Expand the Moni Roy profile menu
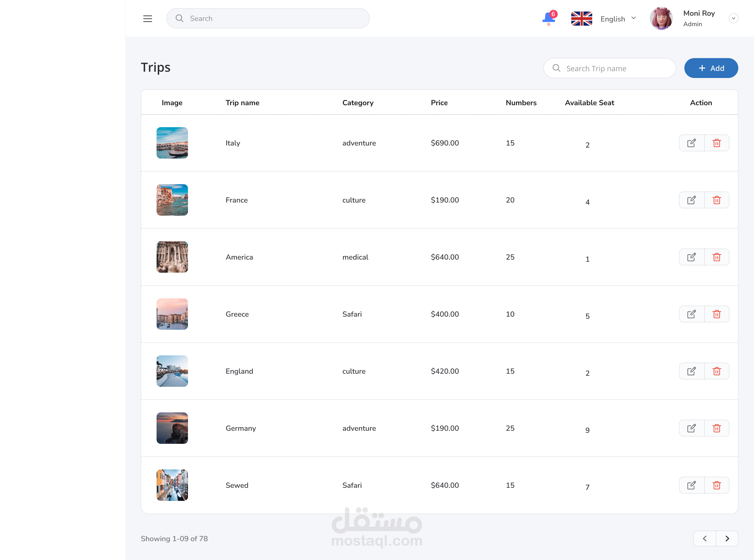 point(733,18)
